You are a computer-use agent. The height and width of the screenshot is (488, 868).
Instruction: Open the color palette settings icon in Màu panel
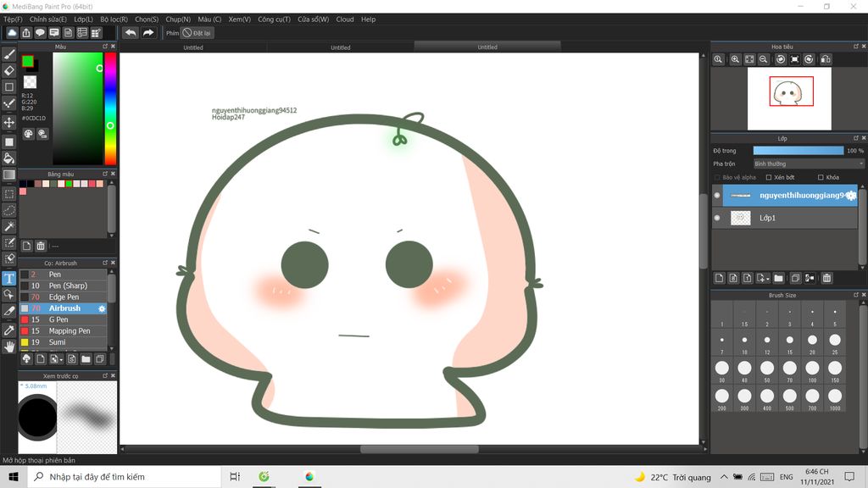(x=28, y=134)
